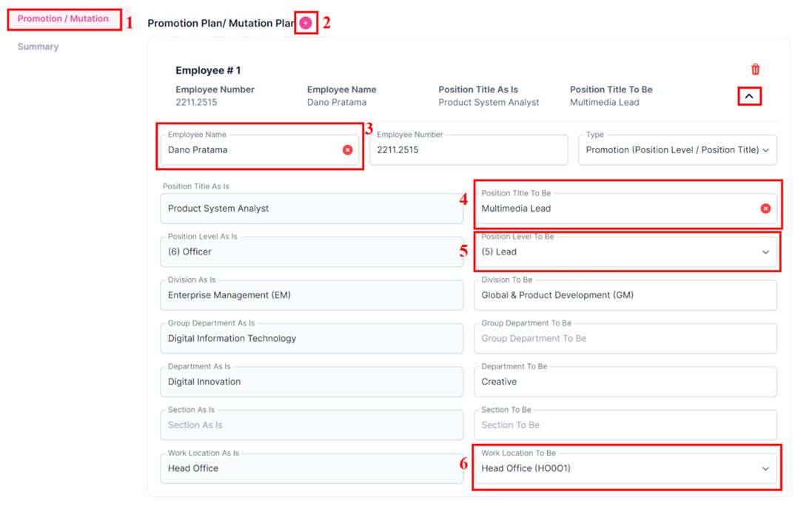Clear the Employee Name field with red X

[x=347, y=150]
